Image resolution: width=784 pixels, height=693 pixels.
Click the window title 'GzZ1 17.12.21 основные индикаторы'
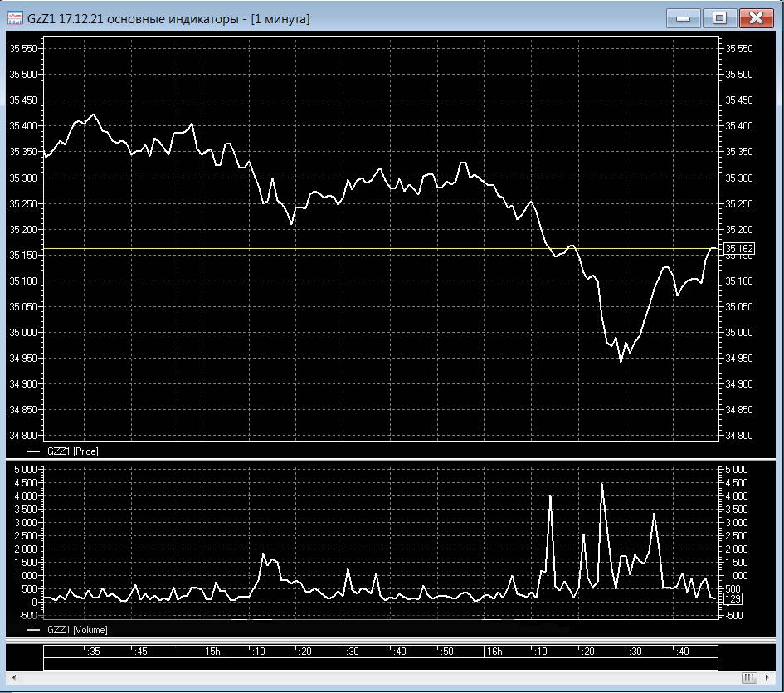(x=133, y=19)
